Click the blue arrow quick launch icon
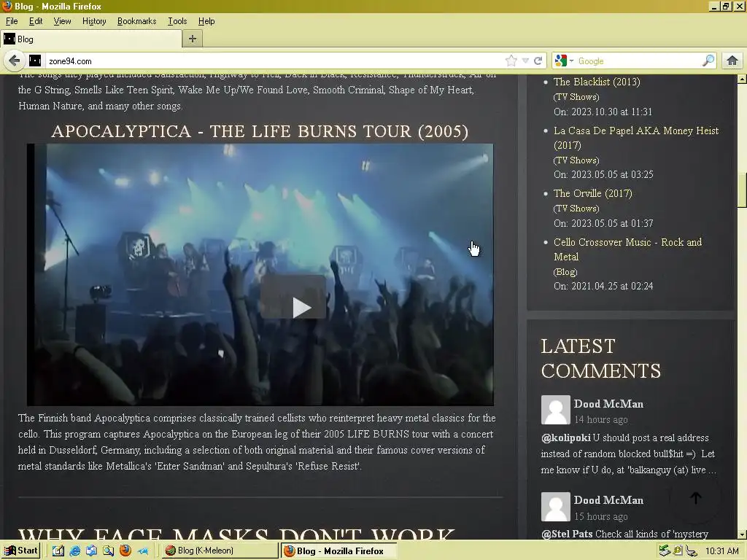Screen dimensions: 747x560 click(x=142, y=551)
